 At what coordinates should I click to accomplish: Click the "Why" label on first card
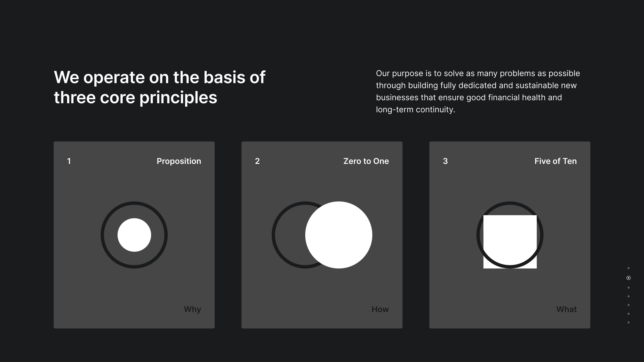tap(192, 309)
